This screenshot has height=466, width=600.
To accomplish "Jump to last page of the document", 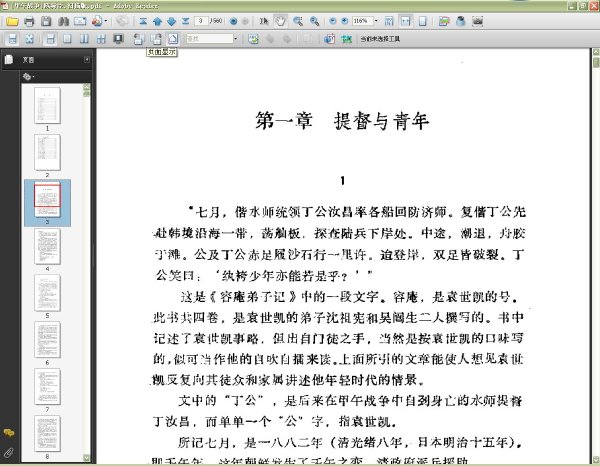I will coord(186,21).
